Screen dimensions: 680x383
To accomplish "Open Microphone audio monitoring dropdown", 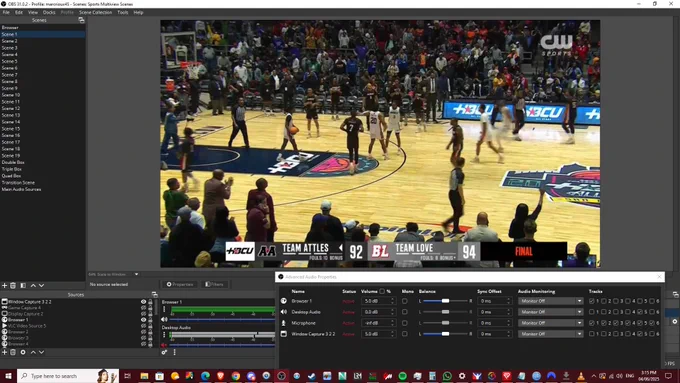I will click(x=551, y=323).
